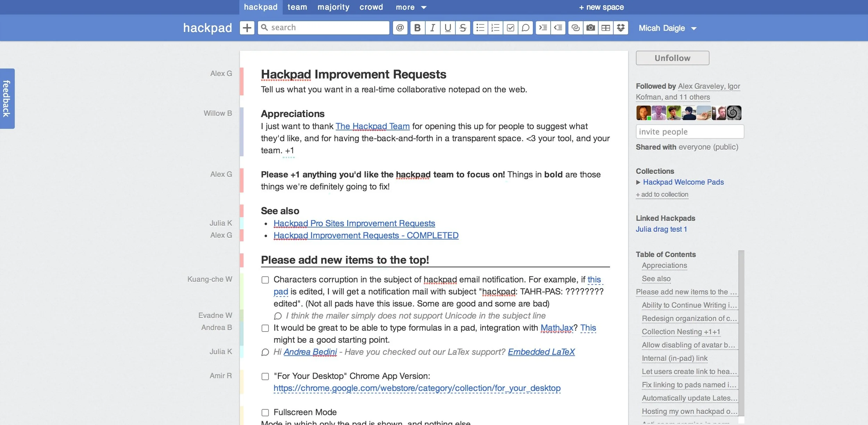Open Micah Daigle account dropdown
Screen dimensions: 868x425
tap(667, 28)
